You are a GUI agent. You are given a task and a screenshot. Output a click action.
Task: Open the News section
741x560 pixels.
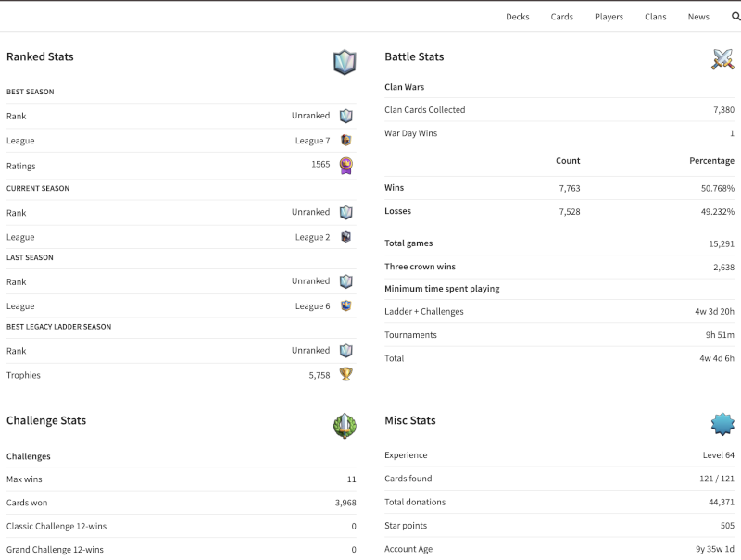[698, 17]
